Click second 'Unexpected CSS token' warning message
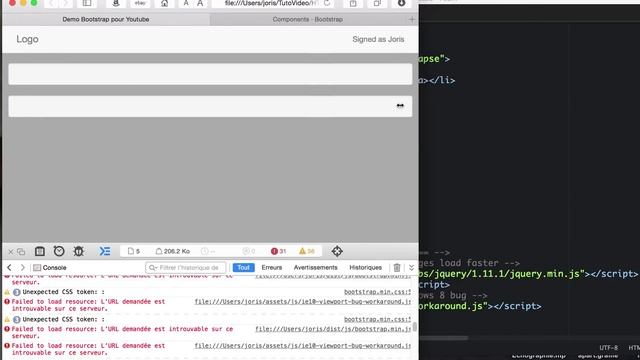640x360 pixels. click(63, 319)
